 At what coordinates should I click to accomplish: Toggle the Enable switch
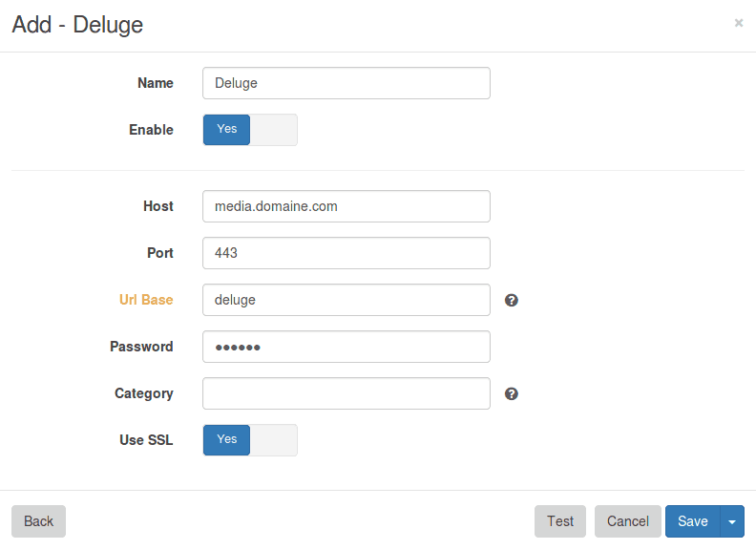click(250, 130)
